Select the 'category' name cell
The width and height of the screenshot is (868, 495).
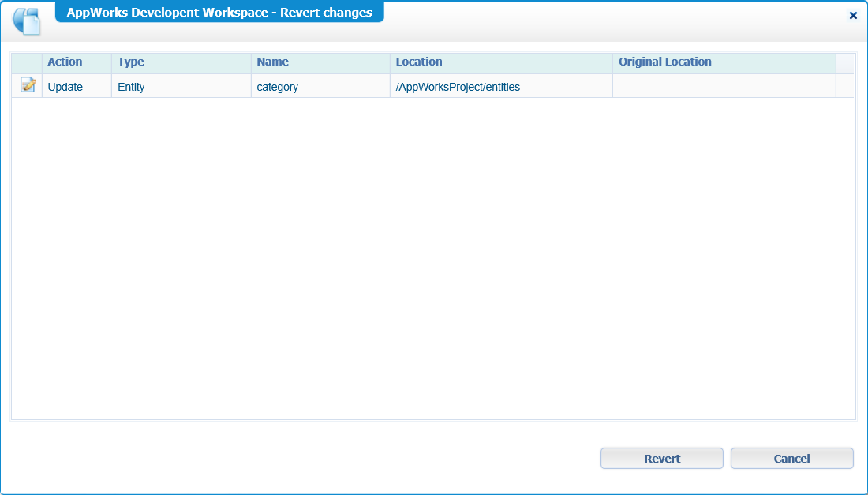tap(320, 87)
